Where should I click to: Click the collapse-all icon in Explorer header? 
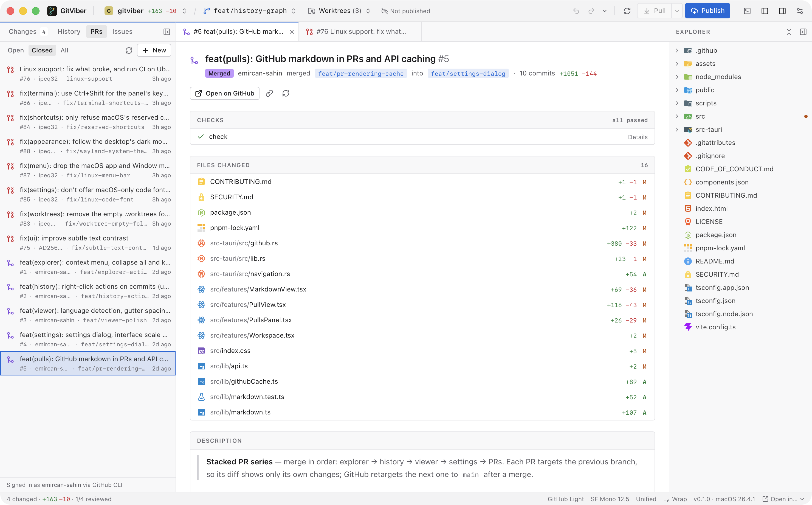[789, 32]
